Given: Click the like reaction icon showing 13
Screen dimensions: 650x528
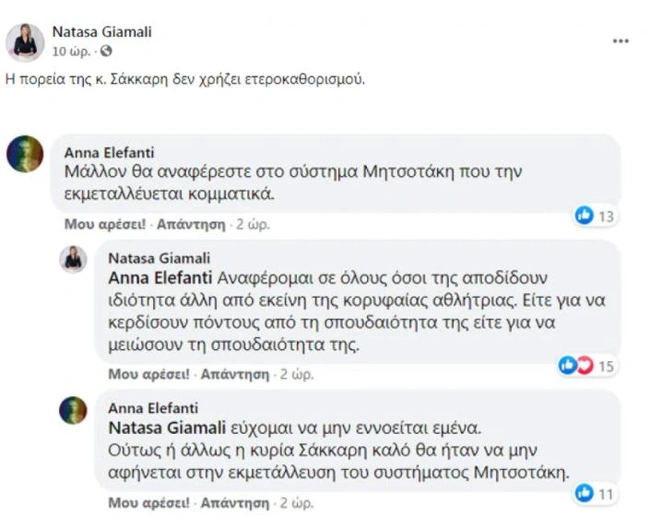Looking at the screenshot, I should (585, 215).
